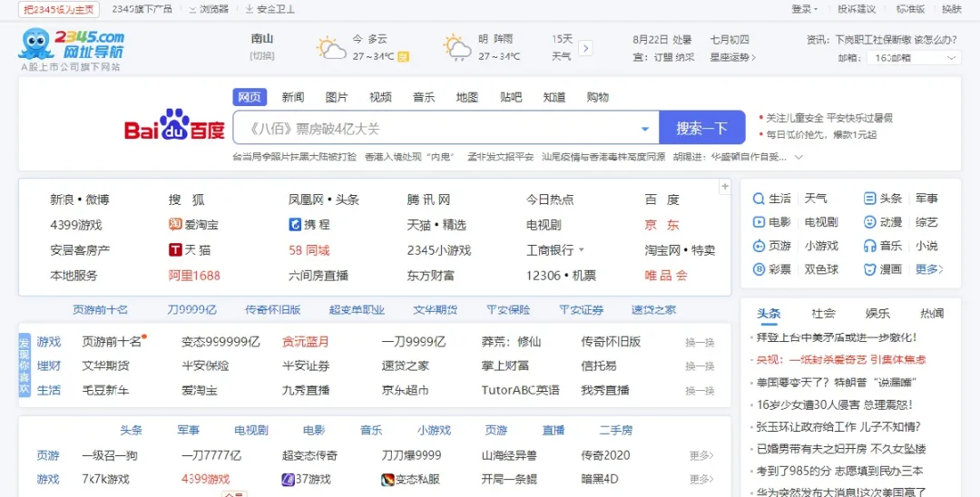Viewport: 980px width, 497px height.
Task: Click the air quality badge by 27~34℃
Action: click(404, 57)
